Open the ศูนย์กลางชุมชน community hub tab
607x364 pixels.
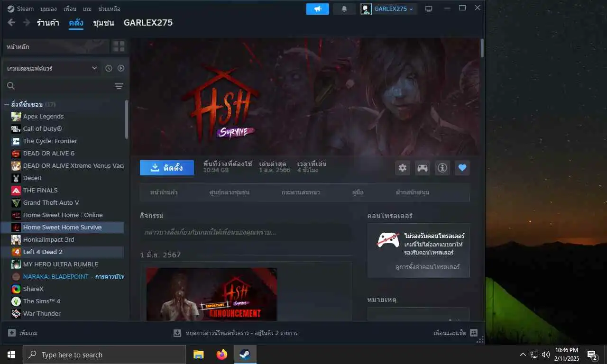pos(230,192)
